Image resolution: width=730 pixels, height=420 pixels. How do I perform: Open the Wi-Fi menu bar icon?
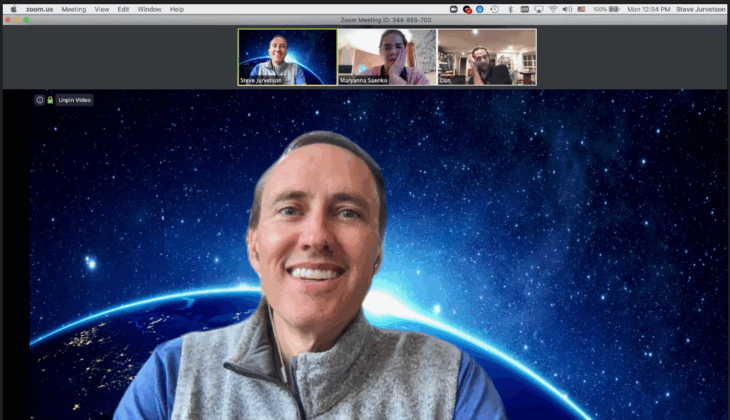coord(553,9)
